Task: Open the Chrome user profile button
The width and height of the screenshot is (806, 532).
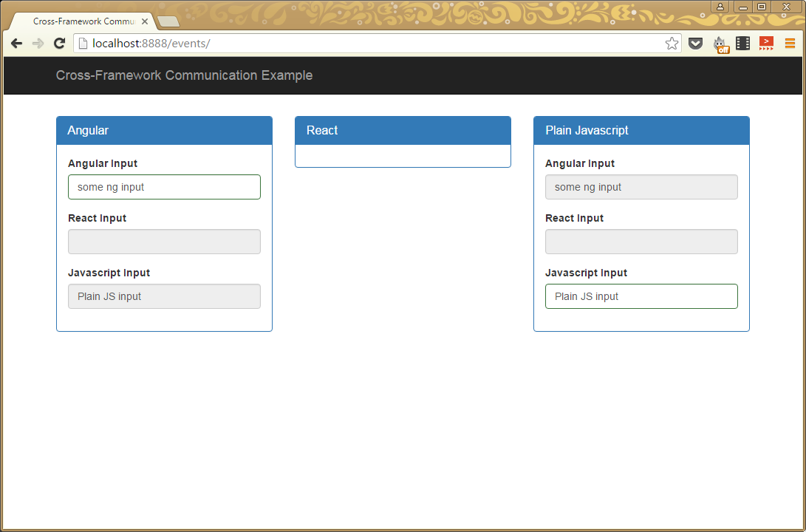Action: (720, 7)
